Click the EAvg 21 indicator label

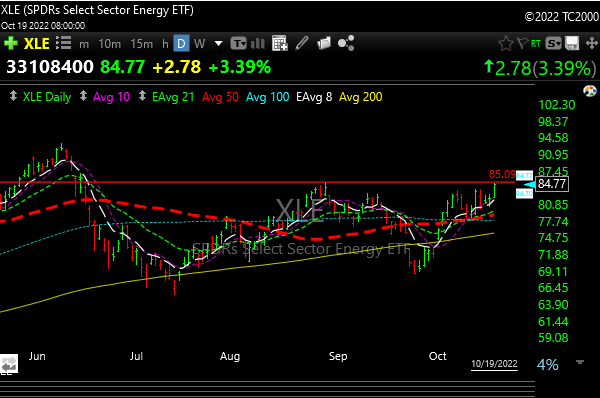173,97
